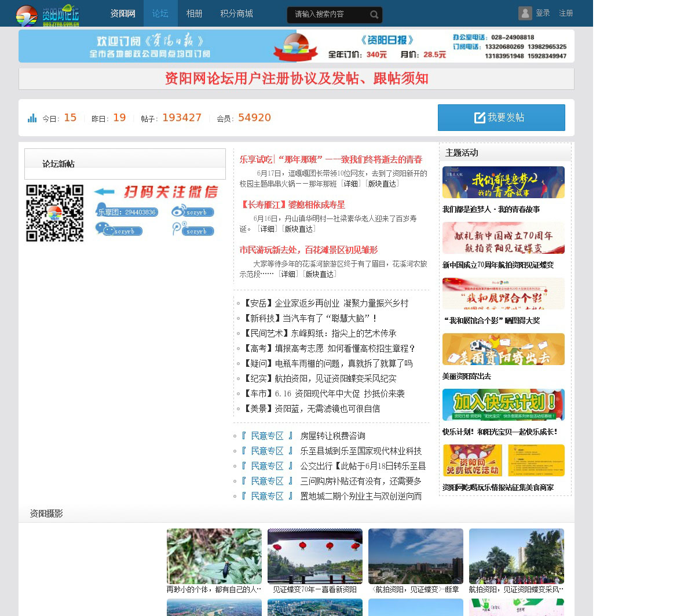Open the 加入快乐计划 banner
This screenshot has width=695, height=616.
[503, 404]
